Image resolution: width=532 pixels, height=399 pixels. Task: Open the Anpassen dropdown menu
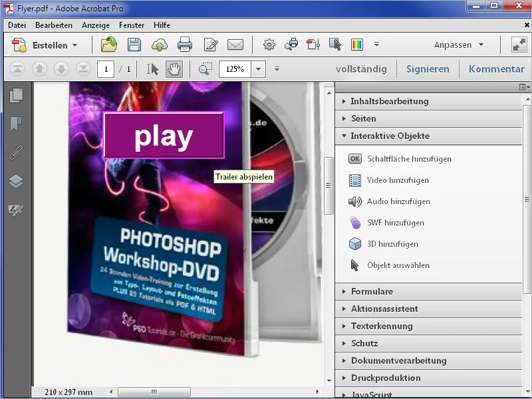pyautogui.click(x=459, y=45)
